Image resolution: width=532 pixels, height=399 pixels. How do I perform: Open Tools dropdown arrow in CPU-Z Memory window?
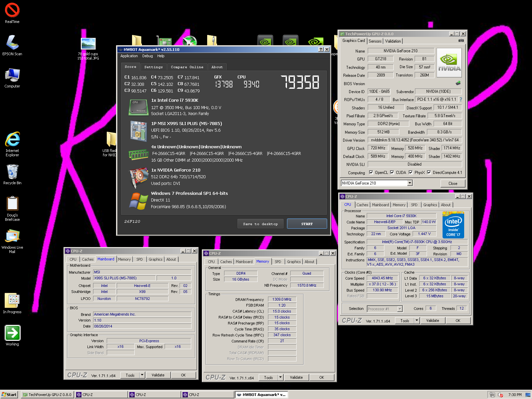[x=280, y=377]
